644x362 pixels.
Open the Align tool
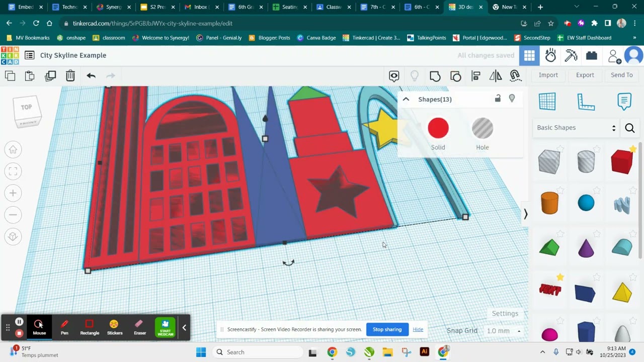[476, 76]
